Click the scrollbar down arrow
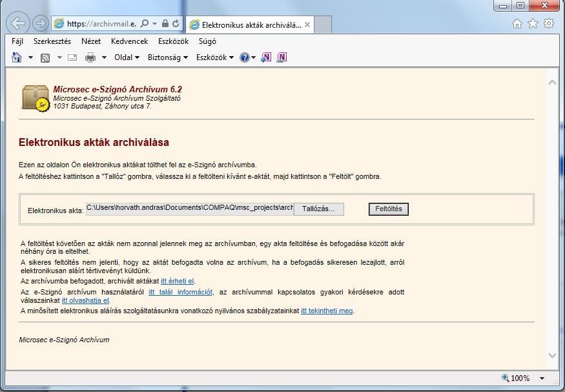This screenshot has height=392, width=565. coord(552,356)
